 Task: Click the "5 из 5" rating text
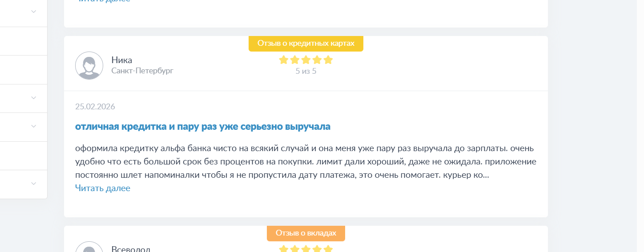[306, 71]
